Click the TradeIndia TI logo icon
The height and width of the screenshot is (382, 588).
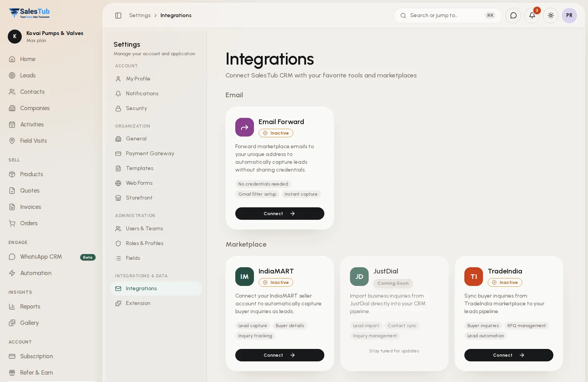tap(474, 277)
